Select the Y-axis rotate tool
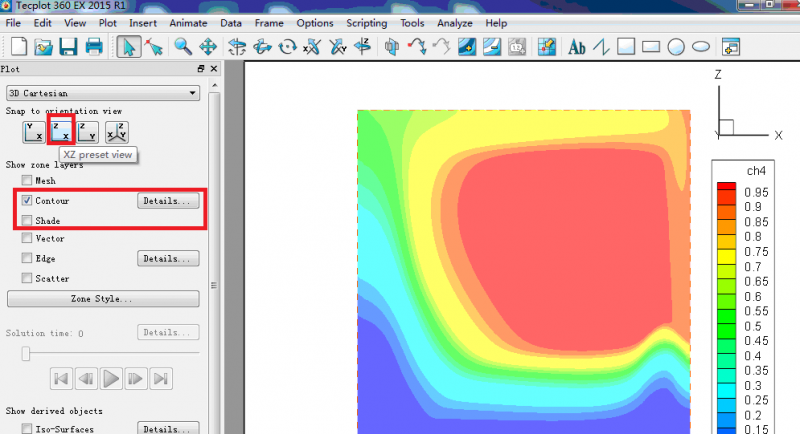 point(337,47)
